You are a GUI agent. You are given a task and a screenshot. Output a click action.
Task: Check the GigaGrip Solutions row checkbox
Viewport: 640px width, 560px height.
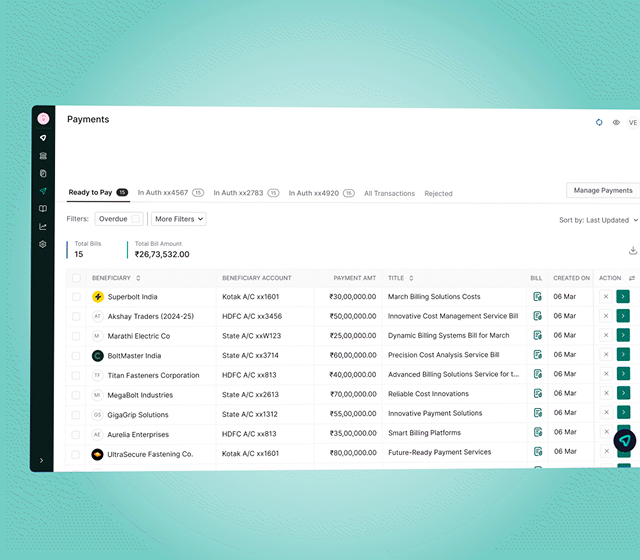pos(76,415)
